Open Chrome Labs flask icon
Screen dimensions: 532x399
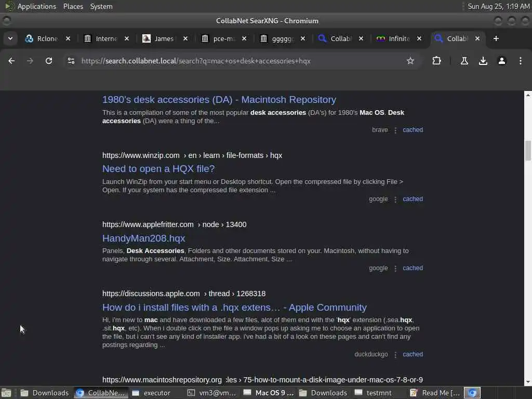[464, 61]
